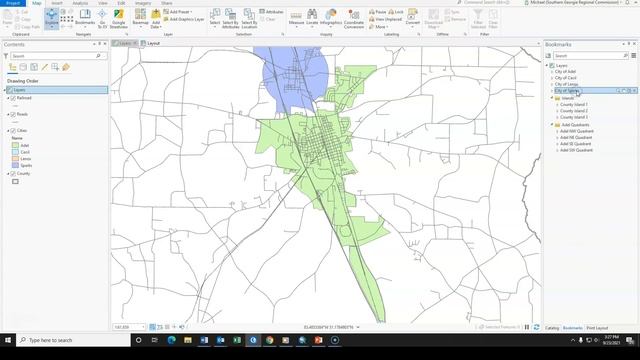Open the Bookmarks pane hamburger menu

click(x=633, y=56)
